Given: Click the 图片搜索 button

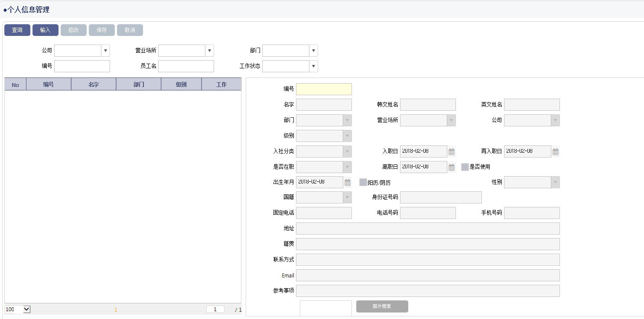Looking at the screenshot, I should pyautogui.click(x=382, y=306).
